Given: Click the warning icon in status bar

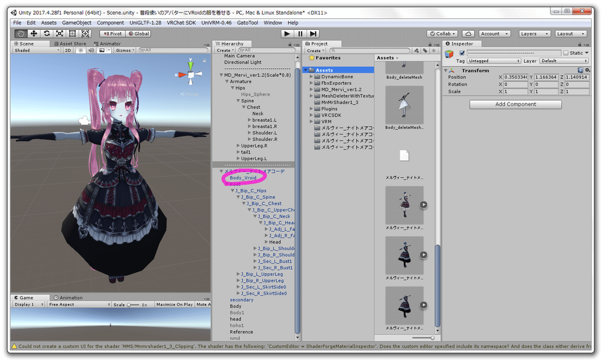Looking at the screenshot, I should (x=14, y=346).
